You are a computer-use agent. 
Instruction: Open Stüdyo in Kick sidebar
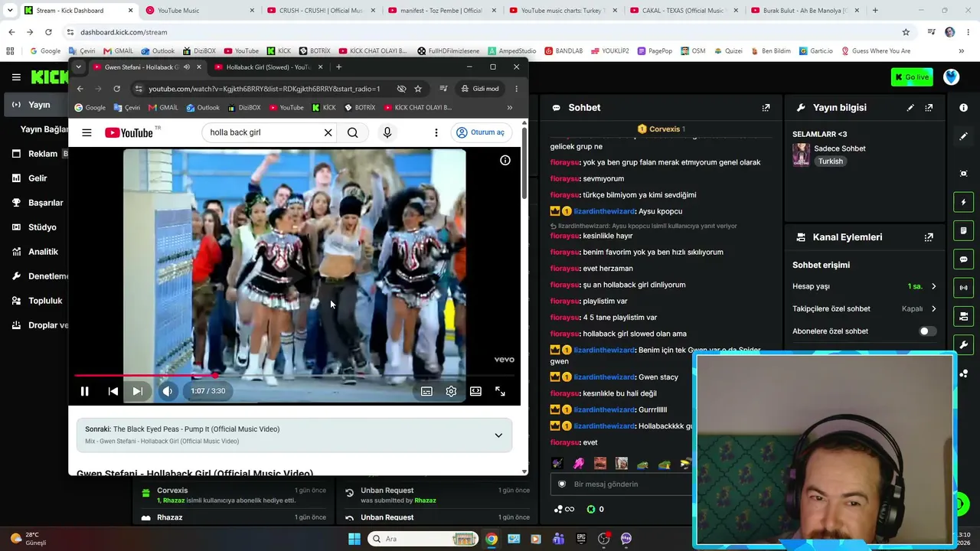(x=42, y=227)
